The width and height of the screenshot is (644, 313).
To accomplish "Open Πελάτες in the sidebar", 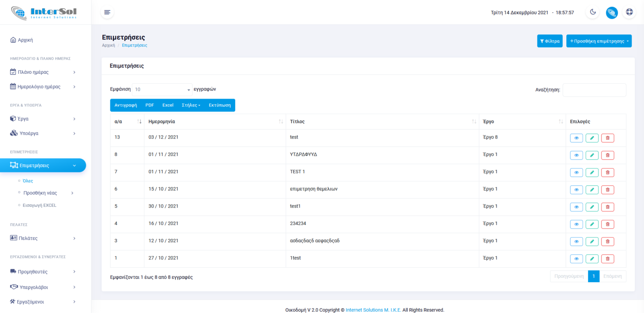I will [43, 238].
